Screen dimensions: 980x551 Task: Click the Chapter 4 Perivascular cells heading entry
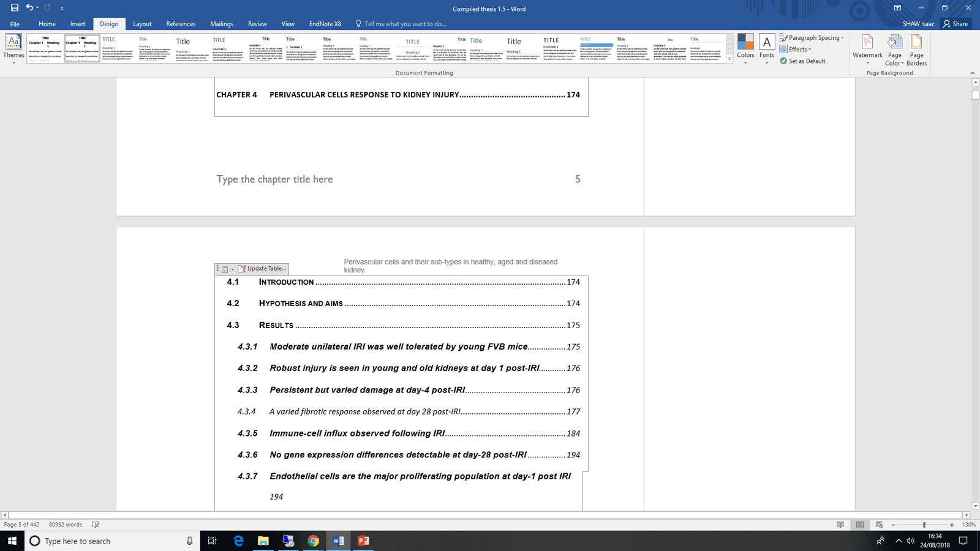click(x=398, y=95)
